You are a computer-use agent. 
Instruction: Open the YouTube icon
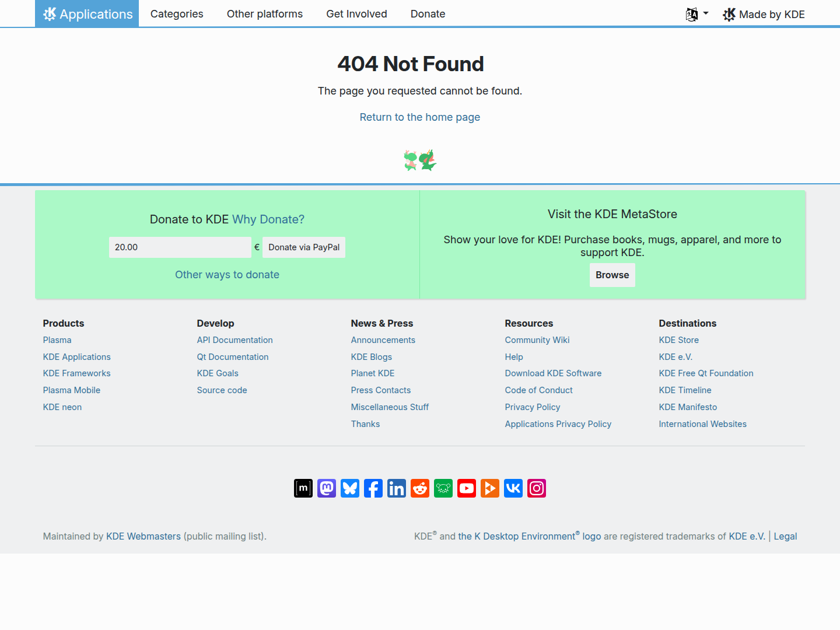click(x=467, y=488)
